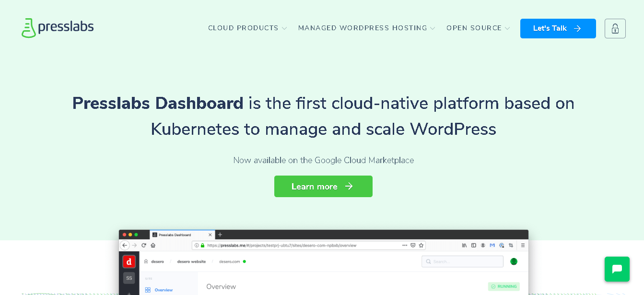Click the crop icon in the preview toolbar
The width and height of the screenshot is (644, 295).
point(511,245)
